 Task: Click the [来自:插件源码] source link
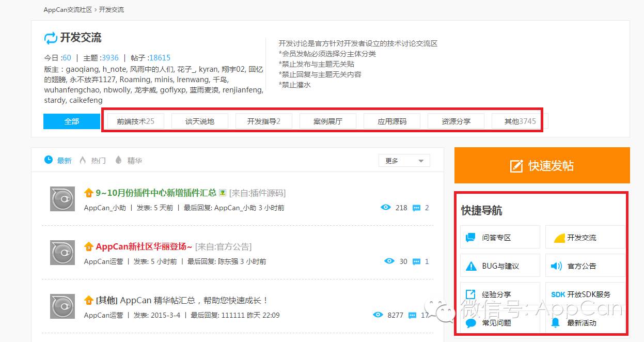click(x=258, y=193)
